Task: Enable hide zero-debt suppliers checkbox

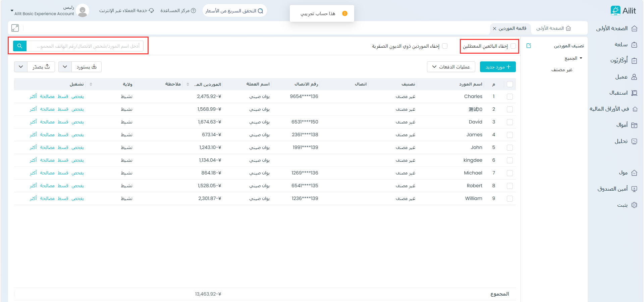Action: [x=445, y=46]
